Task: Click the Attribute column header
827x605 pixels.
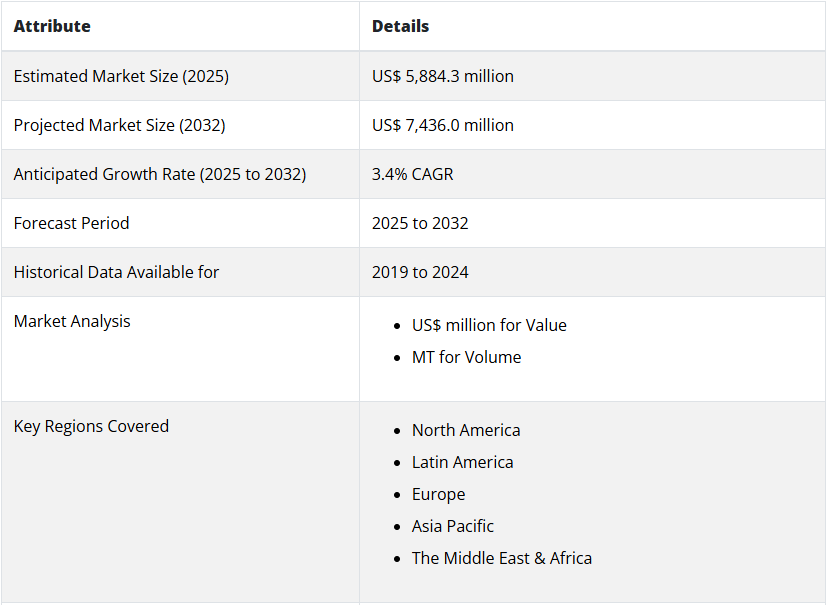Action: (x=52, y=26)
